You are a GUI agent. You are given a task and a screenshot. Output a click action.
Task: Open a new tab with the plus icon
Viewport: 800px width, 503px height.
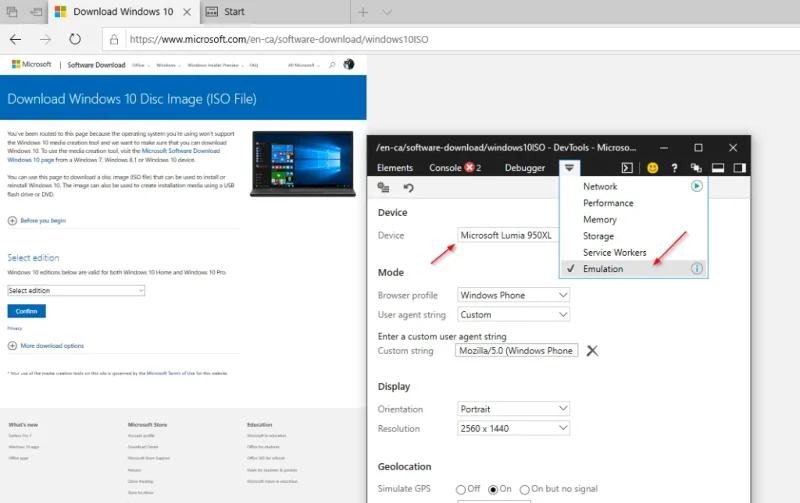(x=363, y=12)
